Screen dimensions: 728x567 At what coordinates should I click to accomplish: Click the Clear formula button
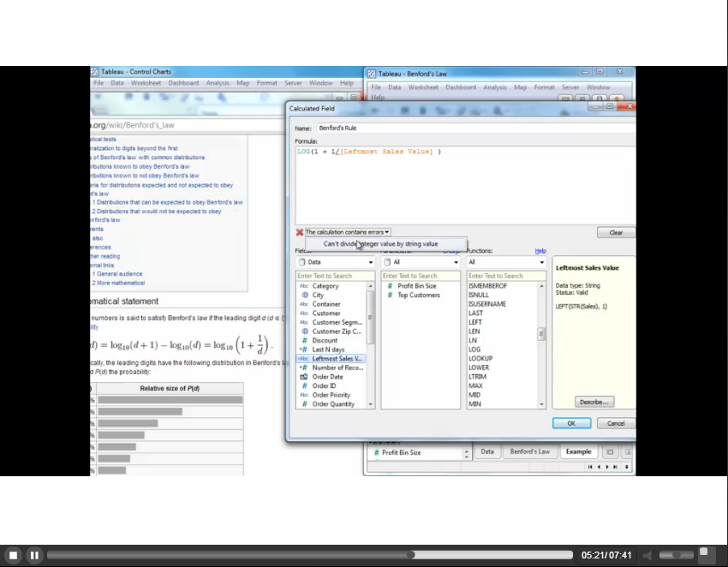(616, 232)
